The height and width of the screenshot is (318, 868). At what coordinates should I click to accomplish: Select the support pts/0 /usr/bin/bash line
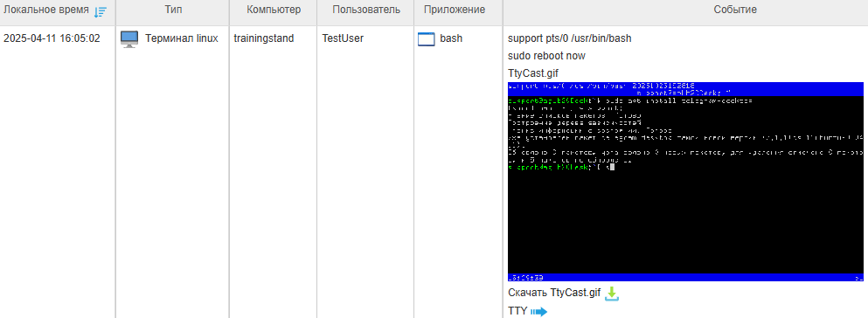click(x=570, y=38)
